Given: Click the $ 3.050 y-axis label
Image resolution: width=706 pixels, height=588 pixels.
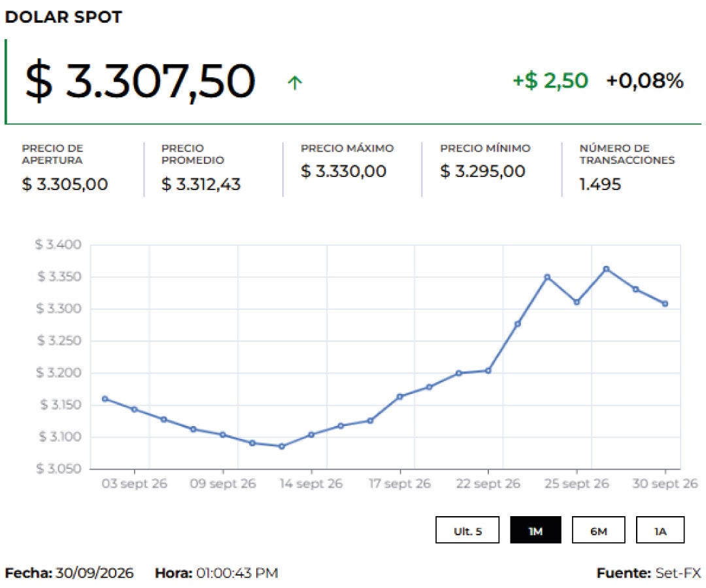Looking at the screenshot, I should 59,469.
